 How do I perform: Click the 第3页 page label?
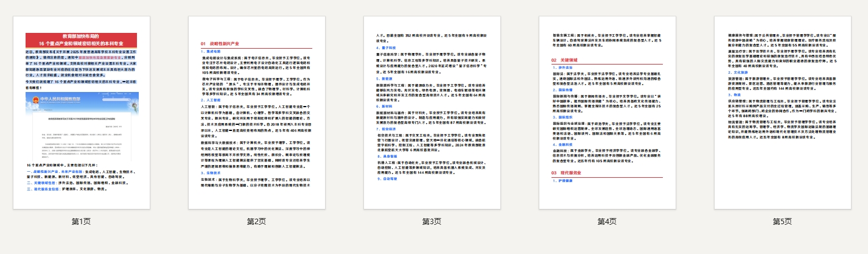[x=432, y=221]
